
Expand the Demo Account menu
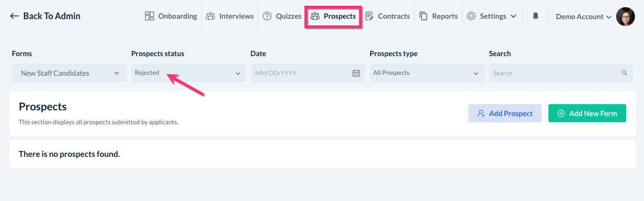point(583,17)
